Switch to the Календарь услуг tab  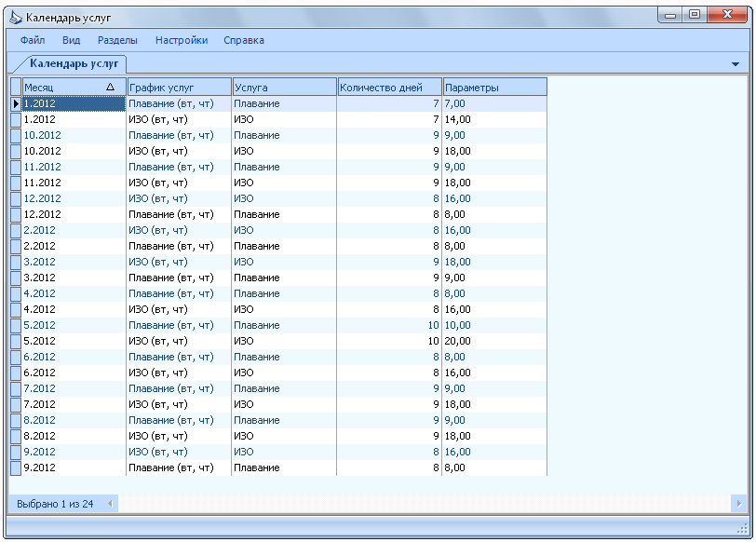point(74,63)
